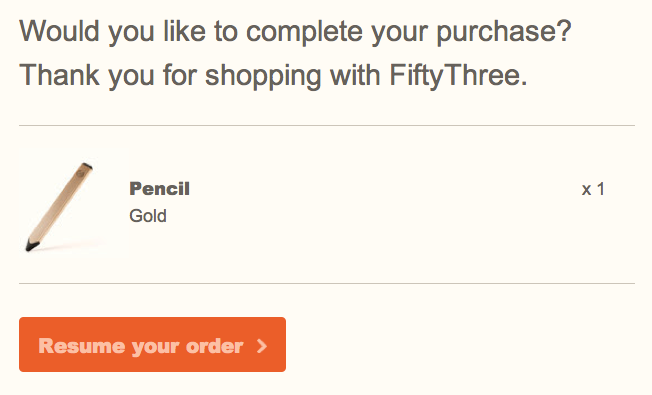The image size is (652, 395).
Task: Click the Resume your order button
Action: [152, 344]
